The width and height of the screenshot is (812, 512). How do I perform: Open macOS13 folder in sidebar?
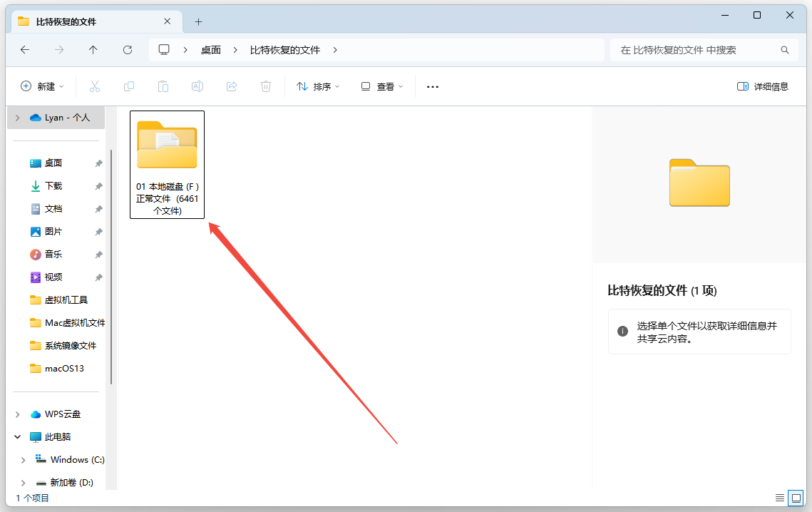pyautogui.click(x=57, y=369)
